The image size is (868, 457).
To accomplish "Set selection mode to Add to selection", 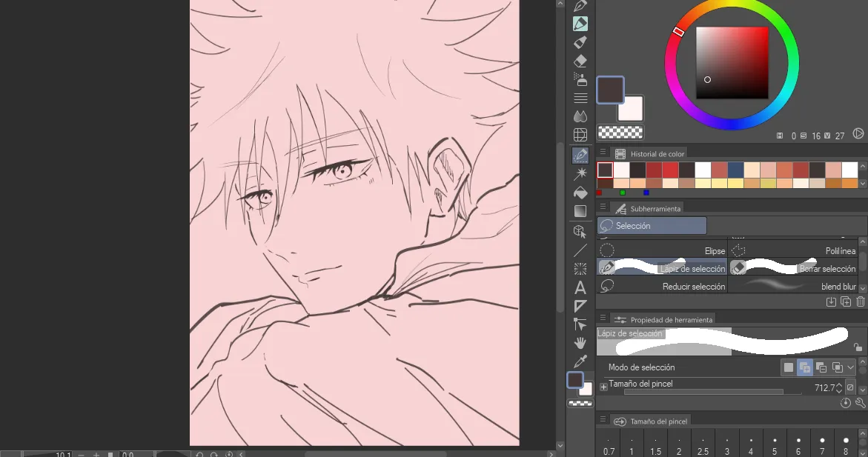I will pyautogui.click(x=804, y=367).
